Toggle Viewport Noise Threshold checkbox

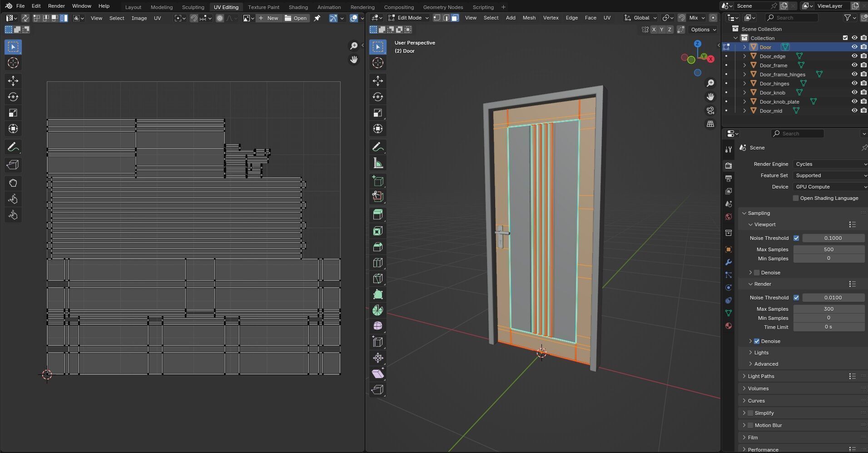(796, 238)
